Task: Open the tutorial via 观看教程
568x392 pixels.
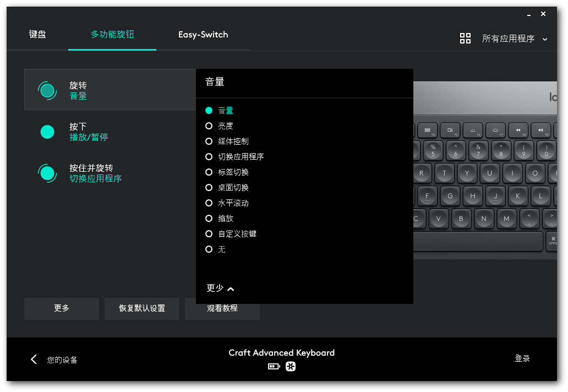Action: pos(222,308)
